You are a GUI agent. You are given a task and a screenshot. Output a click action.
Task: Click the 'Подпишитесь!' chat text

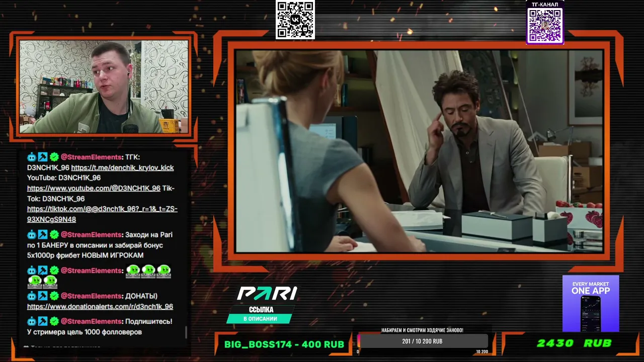148,321
